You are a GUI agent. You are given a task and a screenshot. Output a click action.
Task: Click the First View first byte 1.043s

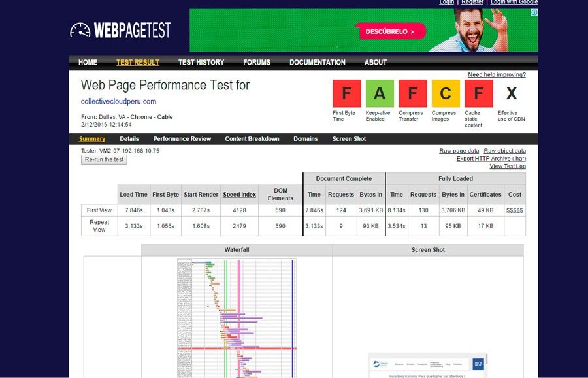pos(165,210)
